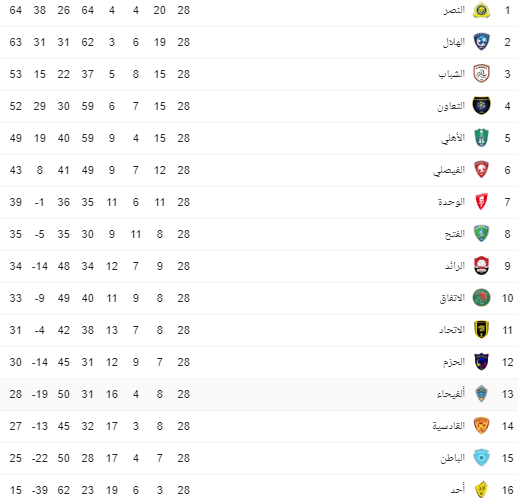This screenshot has width=522, height=498.
Task: Click the Al-Hazm navy shield logo
Action: [481, 362]
